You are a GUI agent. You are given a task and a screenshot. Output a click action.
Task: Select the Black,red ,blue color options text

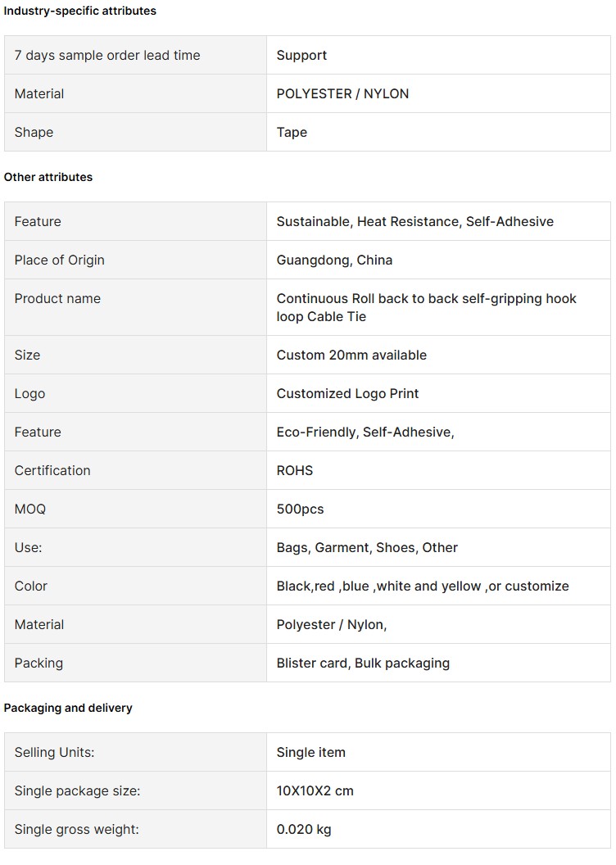tap(423, 586)
